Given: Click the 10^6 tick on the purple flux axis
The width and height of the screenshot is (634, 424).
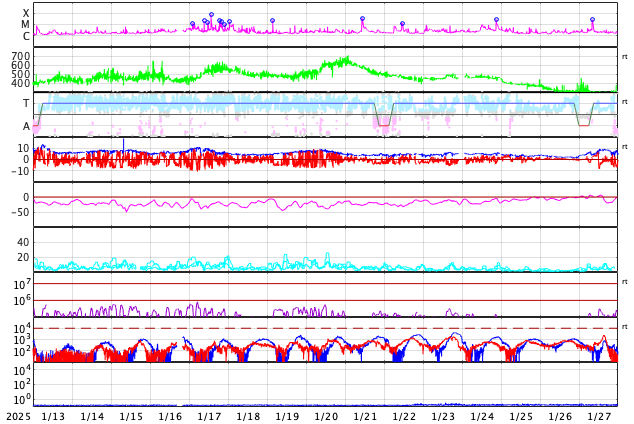Looking at the screenshot, I should (22, 300).
